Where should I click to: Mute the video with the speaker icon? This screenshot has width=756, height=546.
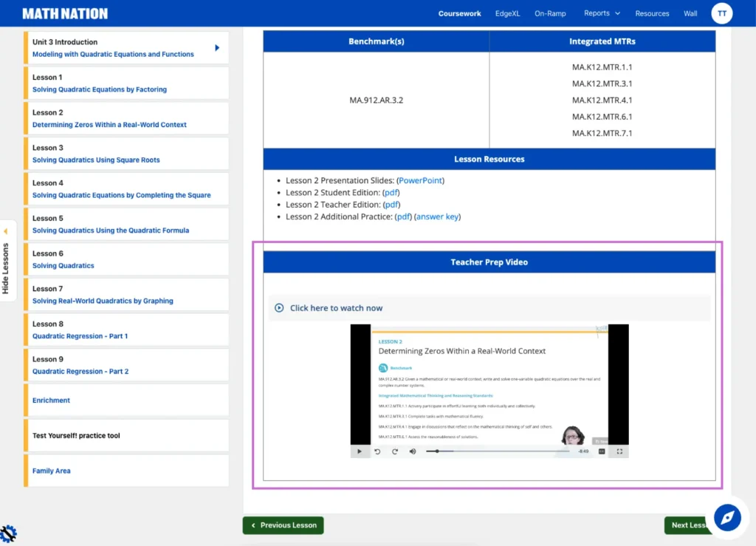(413, 451)
